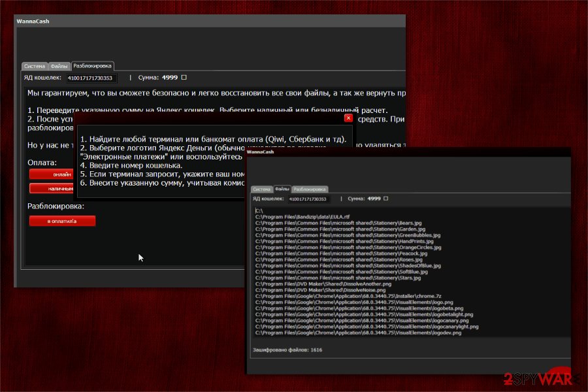This screenshot has height=392, width=588.
Task: Select the VisualElements\logo.png file row
Action: point(354,302)
